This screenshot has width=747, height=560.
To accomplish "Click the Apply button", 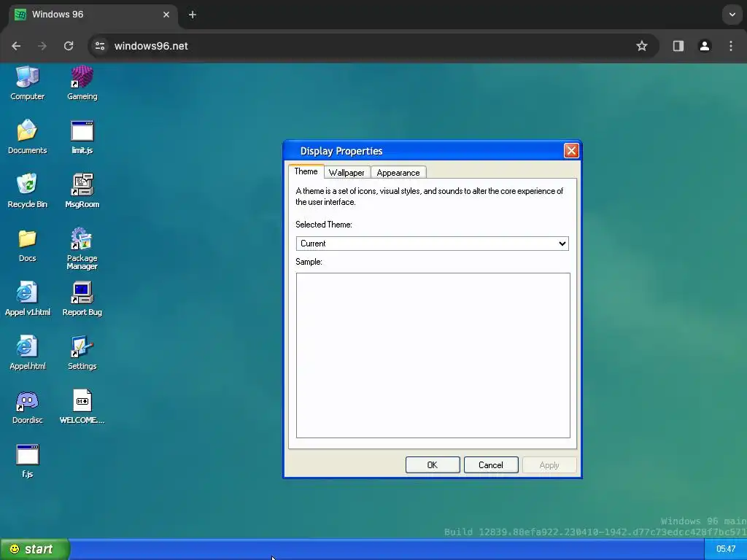I will coord(549,464).
